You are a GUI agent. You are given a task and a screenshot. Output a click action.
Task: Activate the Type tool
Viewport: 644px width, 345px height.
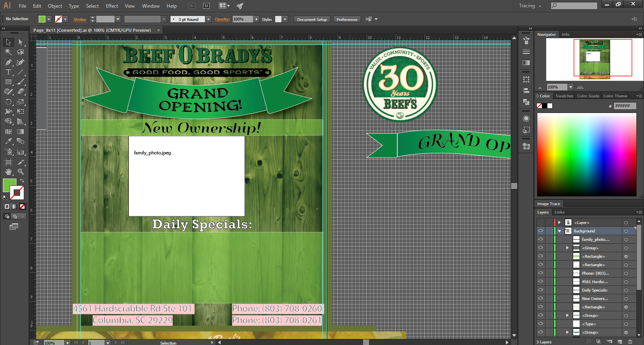coord(8,72)
